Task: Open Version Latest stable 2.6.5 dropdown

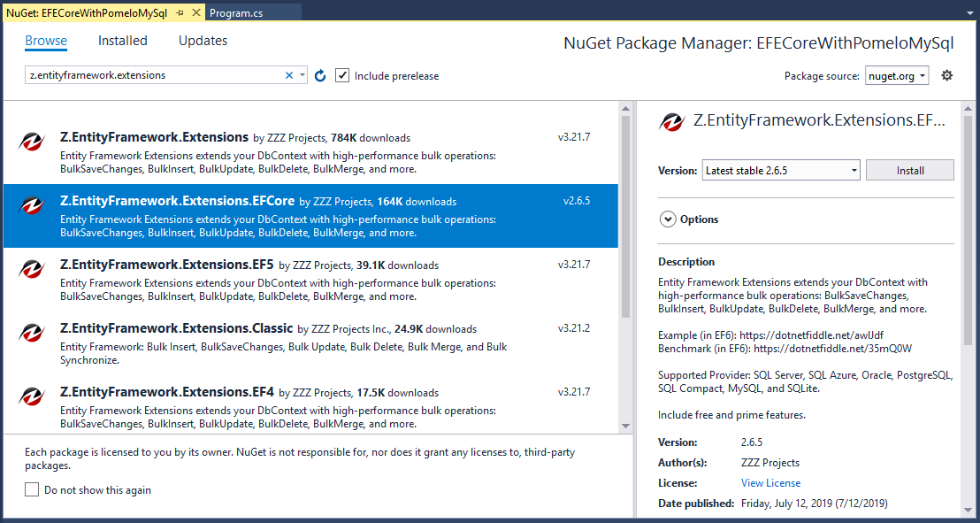Action: [781, 170]
